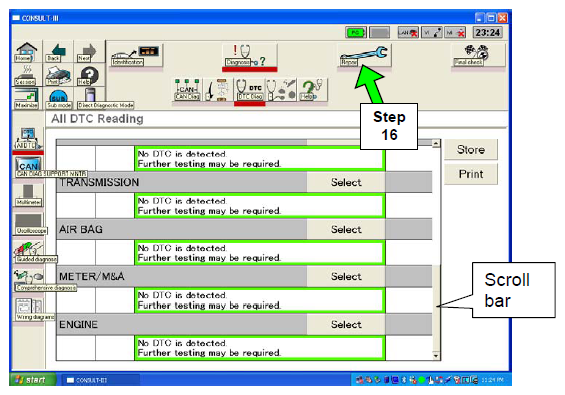Click the scroll up arrow of the DTC list
This screenshot has width=565, height=395.
[x=436, y=143]
